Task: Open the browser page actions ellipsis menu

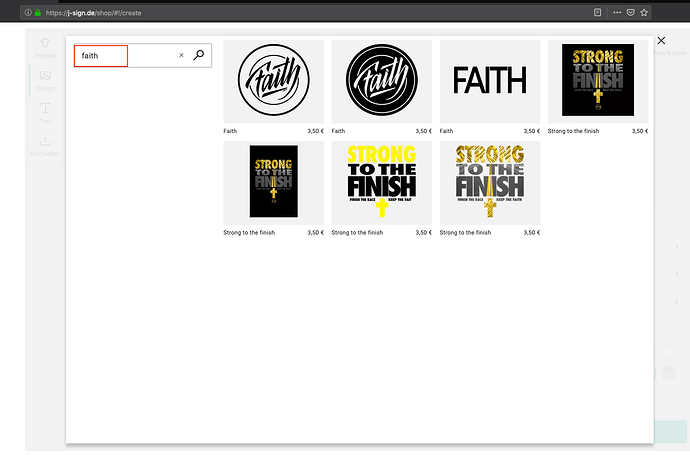Action: [x=617, y=12]
